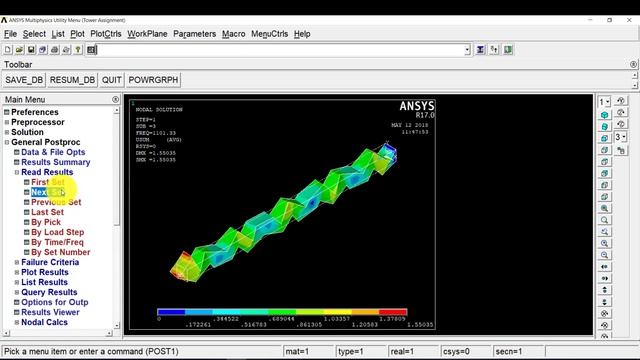640x360 pixels.
Task: Select Last Set under Read Results
Action: (x=47, y=212)
